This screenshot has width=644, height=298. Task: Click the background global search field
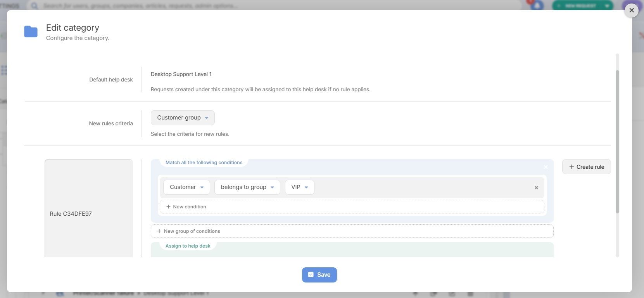(274, 6)
